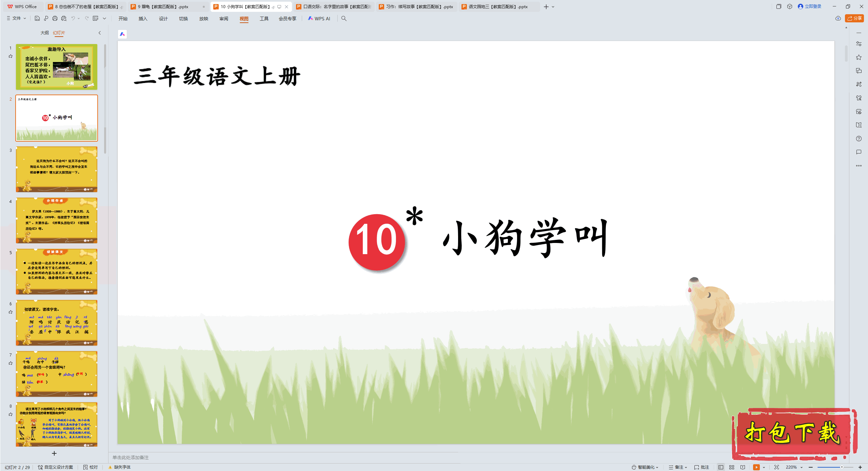Click the Undo icon
Screen dimensions: 868x471
pos(74,19)
